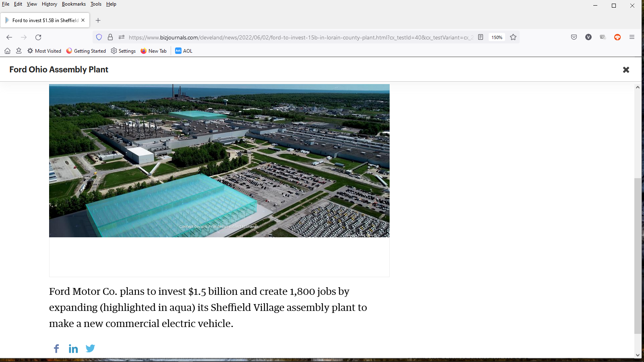Maximize the browser window
644x362 pixels.
tap(614, 6)
